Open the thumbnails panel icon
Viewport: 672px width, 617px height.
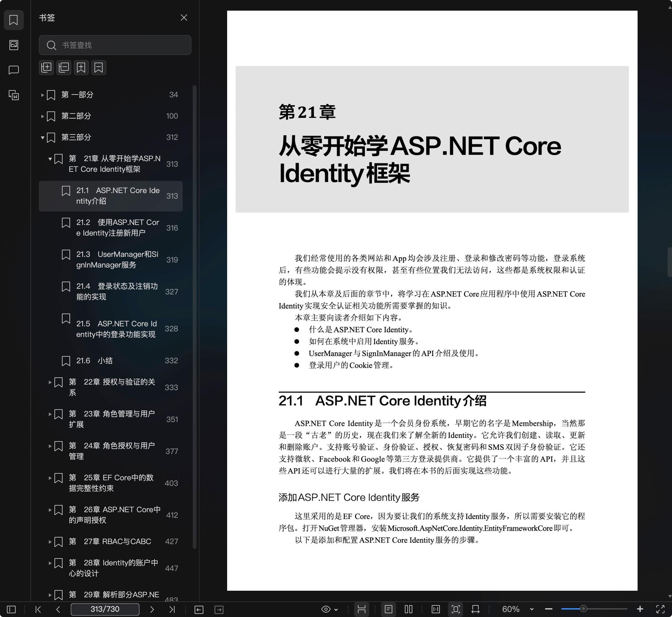tap(14, 45)
